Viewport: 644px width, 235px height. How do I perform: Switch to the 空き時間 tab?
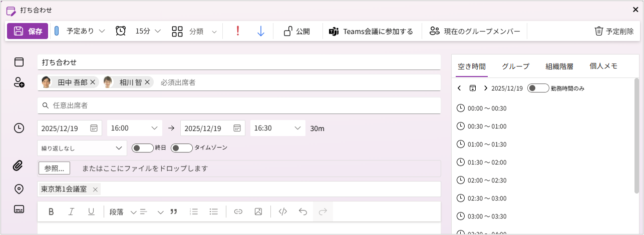click(x=471, y=66)
